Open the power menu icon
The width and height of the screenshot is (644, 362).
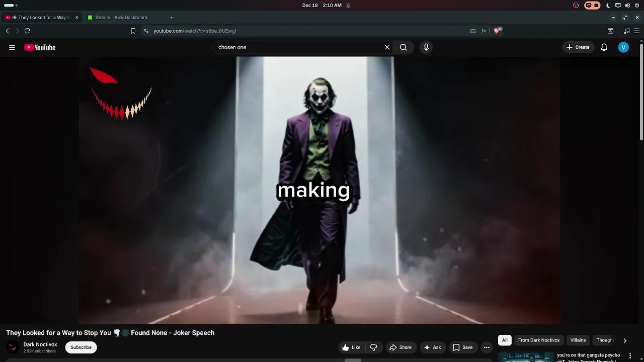pos(637,6)
